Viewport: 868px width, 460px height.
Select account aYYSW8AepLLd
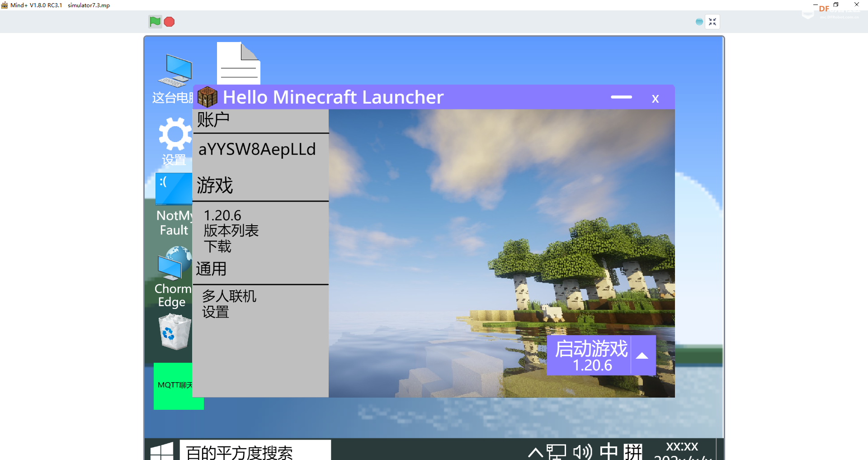tap(257, 149)
